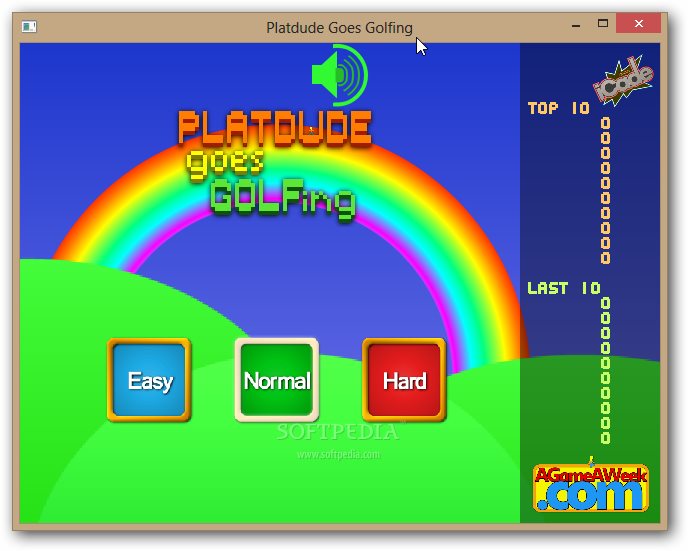Click the iCade logo badge
This screenshot has height=551, width=688.
click(623, 81)
